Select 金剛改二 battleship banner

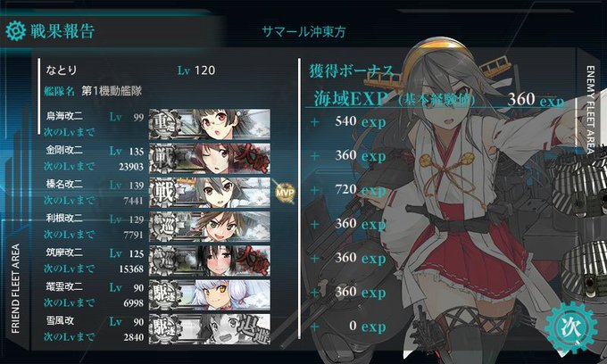tap(210, 158)
